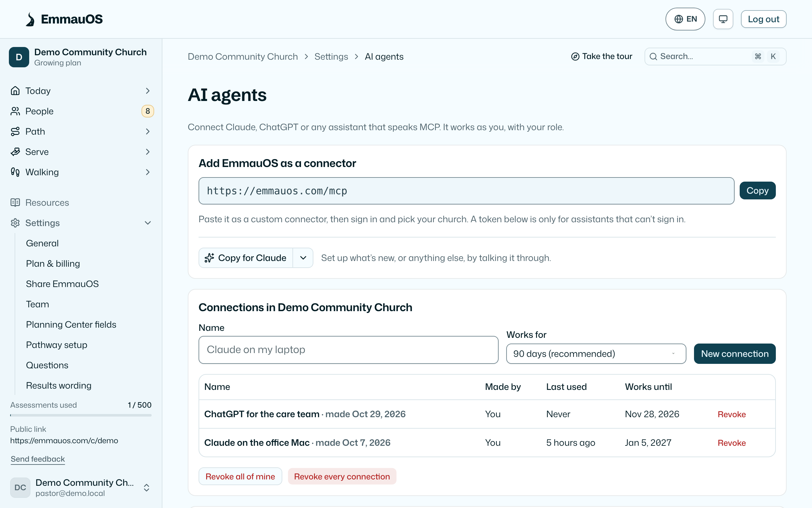Click the Take the tour compass icon
The height and width of the screenshot is (508, 812).
pyautogui.click(x=575, y=57)
